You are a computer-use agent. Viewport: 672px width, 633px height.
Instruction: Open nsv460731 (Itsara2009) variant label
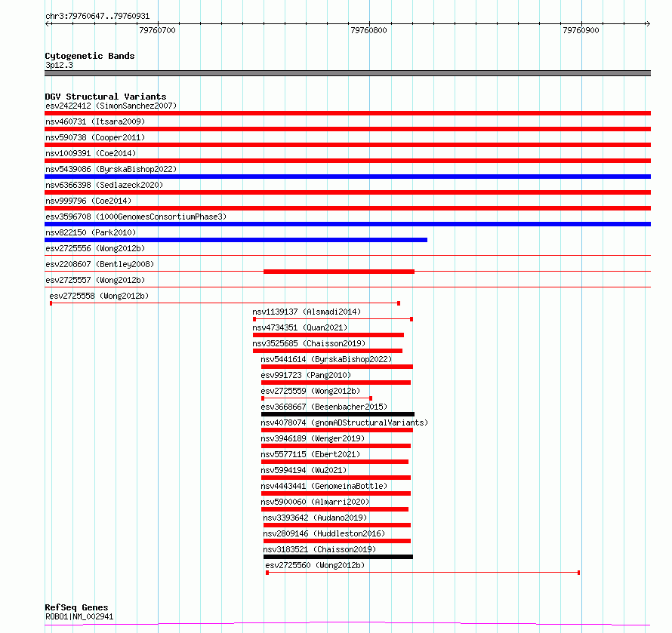[x=95, y=121]
